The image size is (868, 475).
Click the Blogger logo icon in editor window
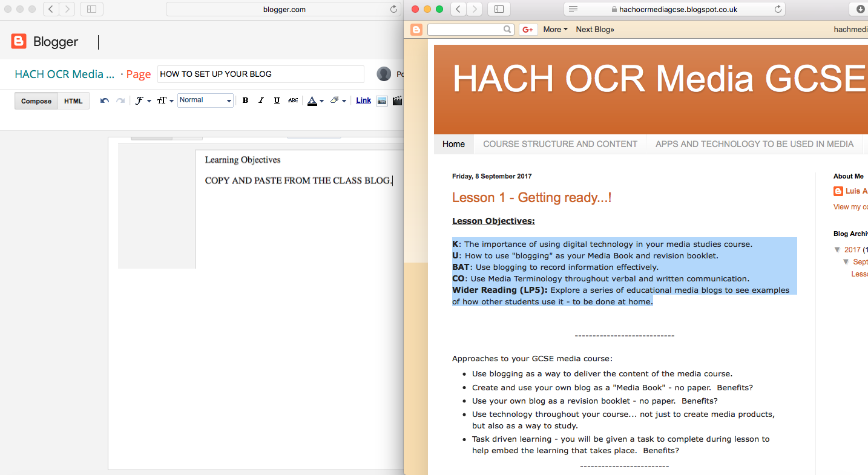pyautogui.click(x=19, y=41)
